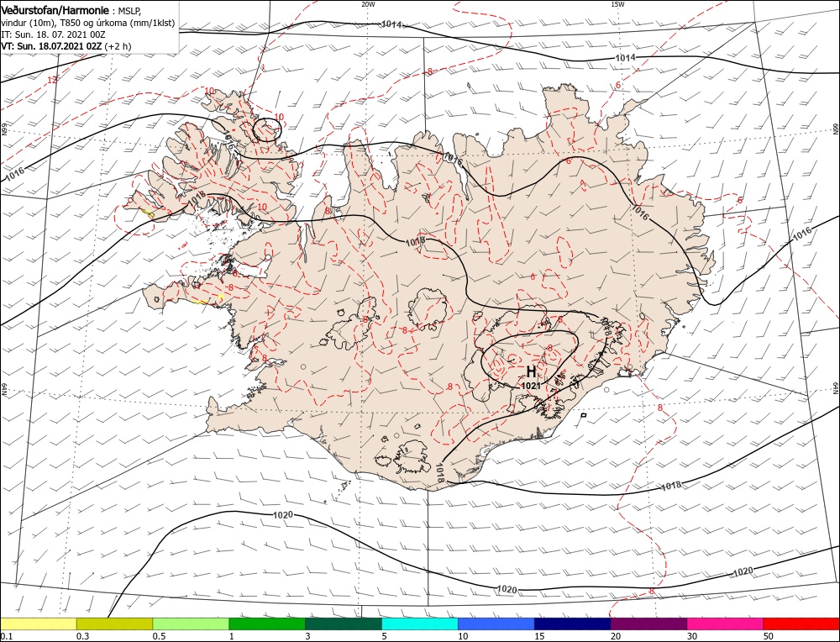Select the green 1 mm legend swatch
The height and width of the screenshot is (642, 840).
click(x=267, y=624)
